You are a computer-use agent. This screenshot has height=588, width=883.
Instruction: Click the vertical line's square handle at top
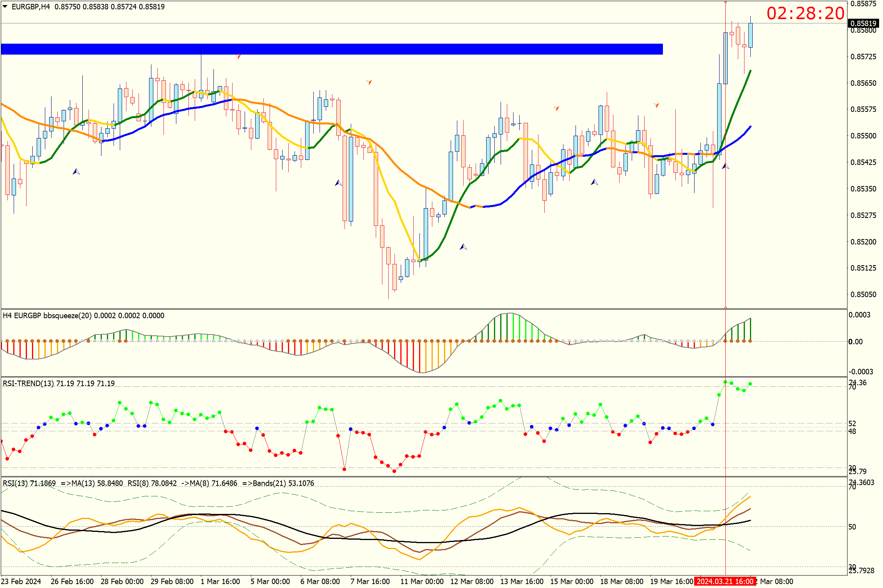pos(725,2)
